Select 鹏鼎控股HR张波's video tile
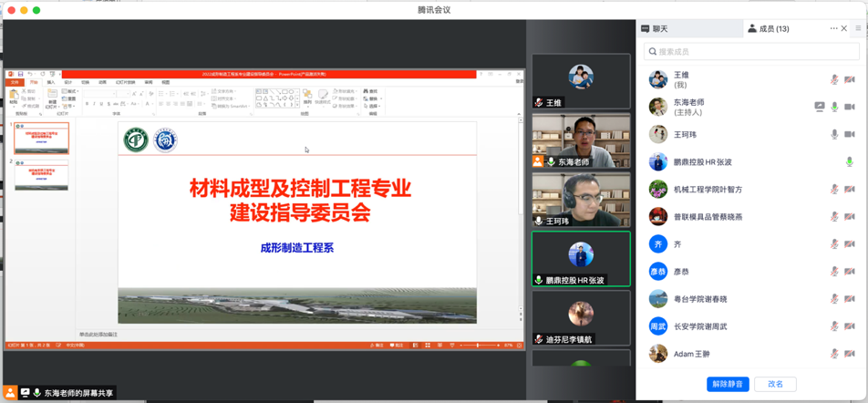Image resolution: width=868 pixels, height=403 pixels. [x=581, y=259]
